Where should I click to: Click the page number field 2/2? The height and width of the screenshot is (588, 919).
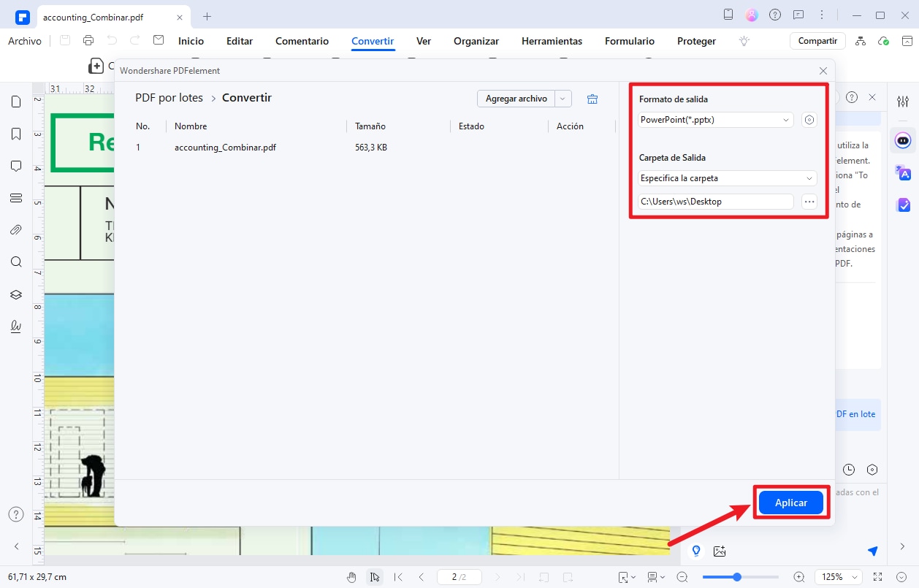click(x=459, y=577)
